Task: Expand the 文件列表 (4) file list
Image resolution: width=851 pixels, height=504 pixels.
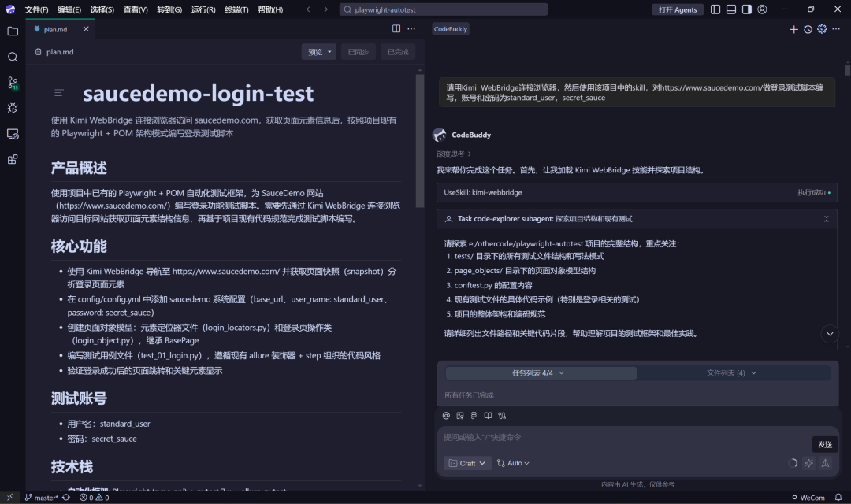Action: coord(731,373)
